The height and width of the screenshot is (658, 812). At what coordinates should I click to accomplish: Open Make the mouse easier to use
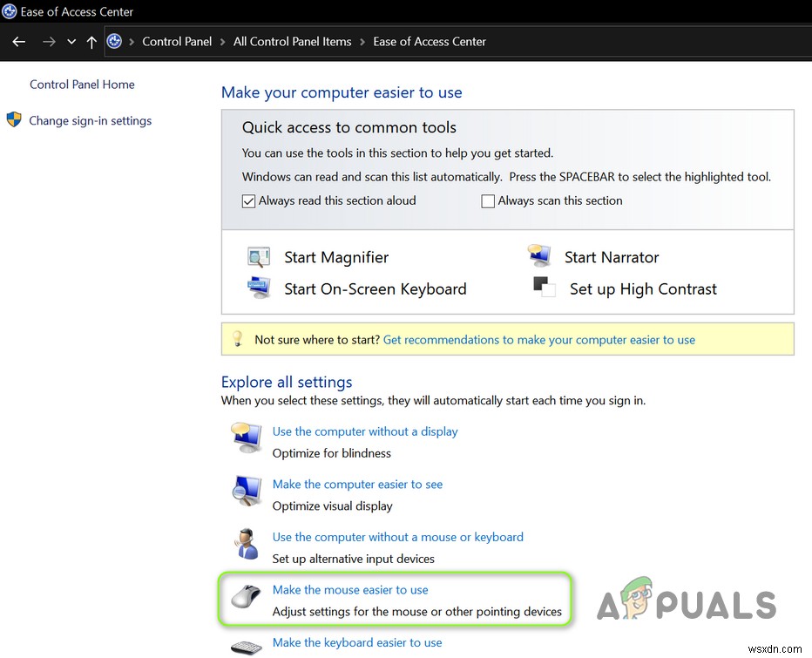[350, 590]
